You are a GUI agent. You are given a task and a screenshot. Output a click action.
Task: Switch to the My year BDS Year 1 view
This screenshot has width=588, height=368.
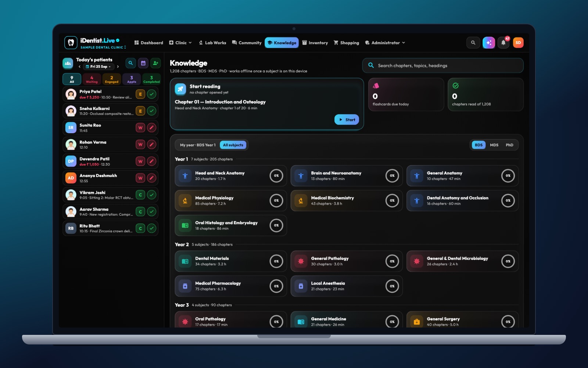pyautogui.click(x=198, y=145)
